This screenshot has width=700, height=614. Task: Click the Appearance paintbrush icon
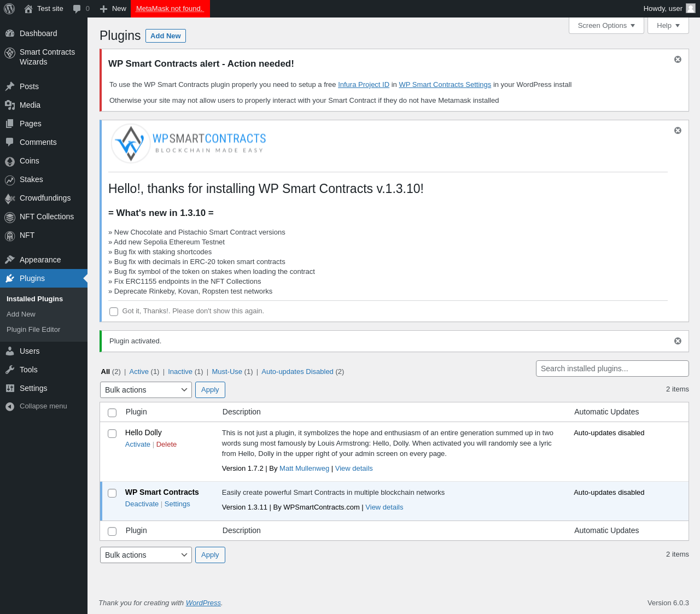tap(10, 260)
